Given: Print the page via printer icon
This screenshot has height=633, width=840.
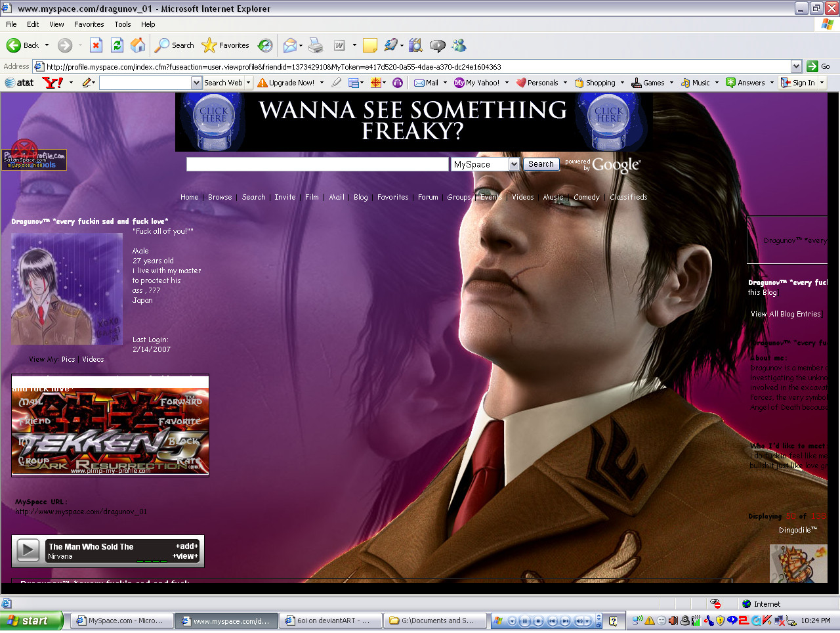Looking at the screenshot, I should coord(316,45).
